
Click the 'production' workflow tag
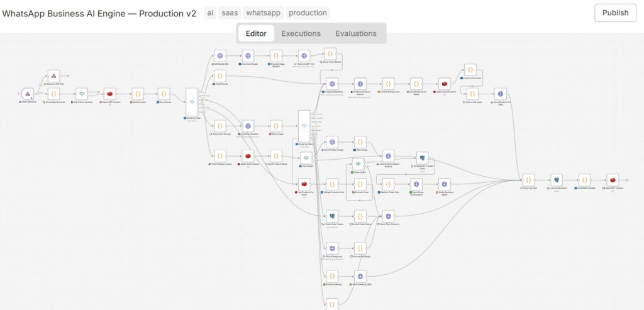[308, 13]
